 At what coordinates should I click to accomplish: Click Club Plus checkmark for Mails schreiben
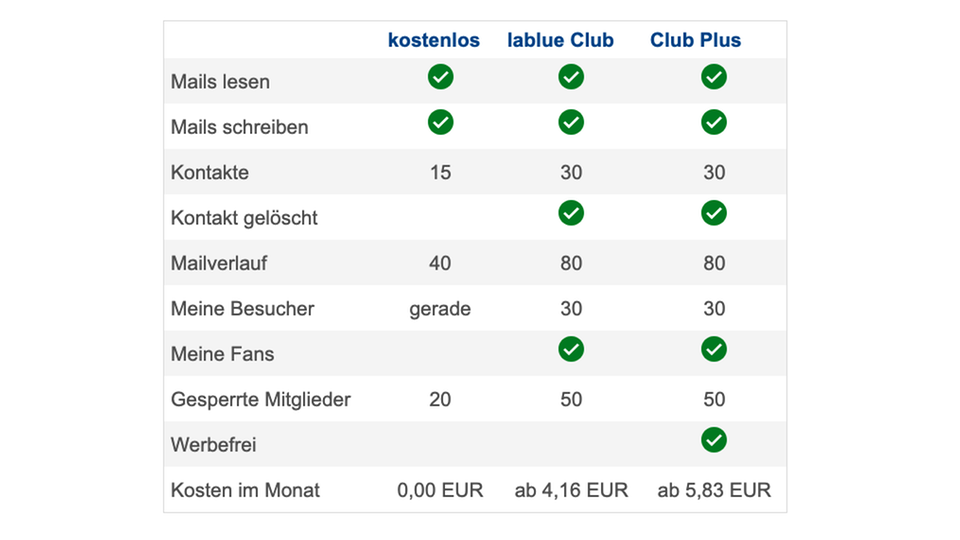pyautogui.click(x=714, y=122)
